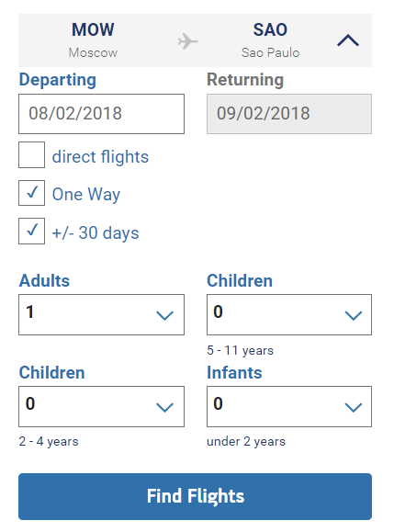Click the Children 5 - 11 years dropdown arrow
Screen dimensions: 394x532
(x=354, y=315)
